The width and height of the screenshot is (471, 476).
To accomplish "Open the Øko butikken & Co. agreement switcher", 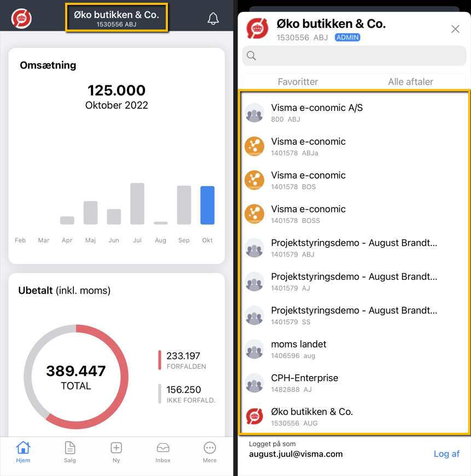I will tap(117, 18).
